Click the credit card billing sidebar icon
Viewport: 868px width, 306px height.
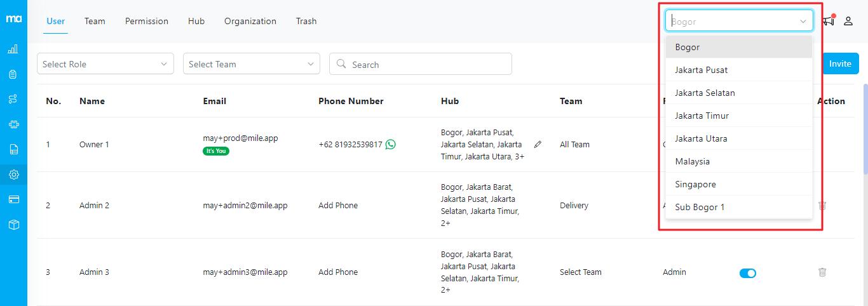[13, 199]
